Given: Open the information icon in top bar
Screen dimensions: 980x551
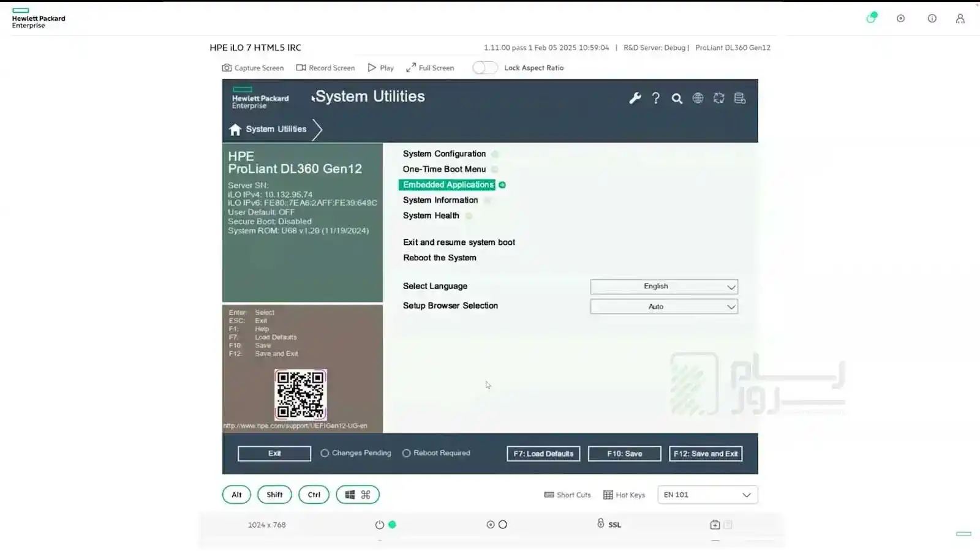Looking at the screenshot, I should (x=932, y=18).
